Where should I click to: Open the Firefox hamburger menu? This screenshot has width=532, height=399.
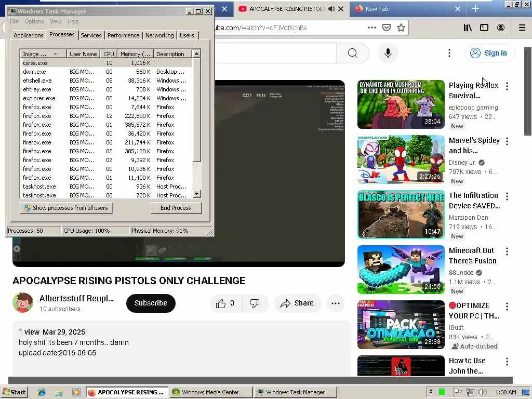coord(522,28)
